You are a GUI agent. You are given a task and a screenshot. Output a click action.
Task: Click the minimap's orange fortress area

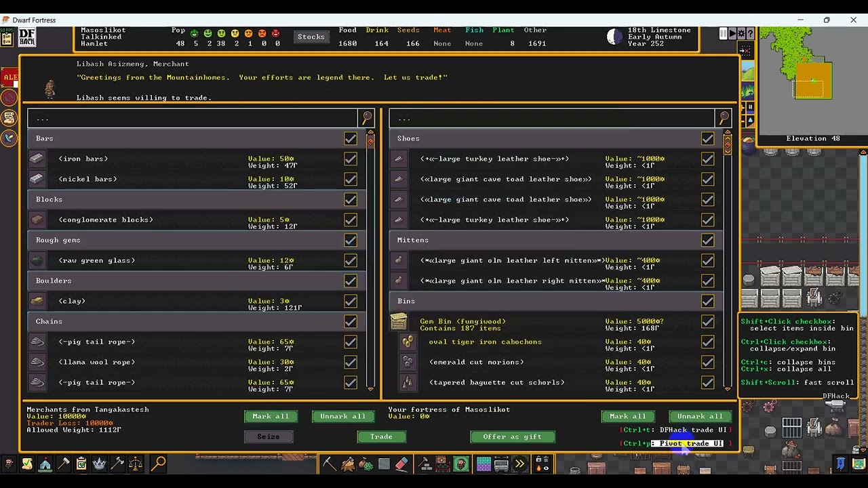coord(813,80)
